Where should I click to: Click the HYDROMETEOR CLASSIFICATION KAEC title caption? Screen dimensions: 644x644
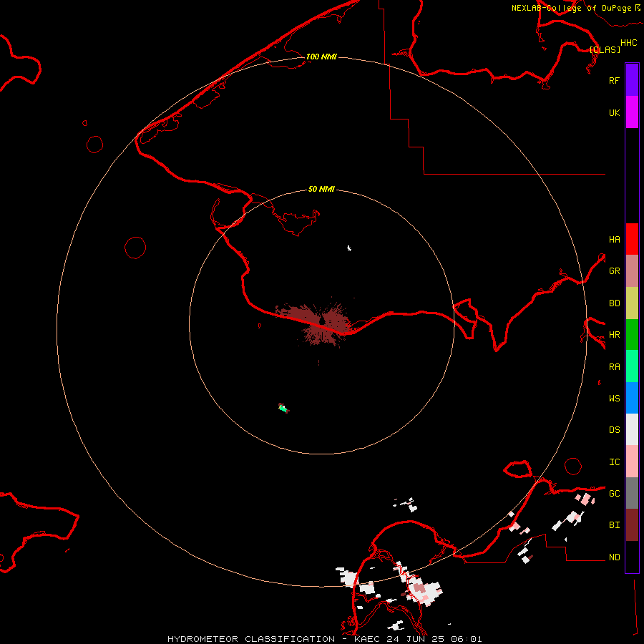(324, 639)
